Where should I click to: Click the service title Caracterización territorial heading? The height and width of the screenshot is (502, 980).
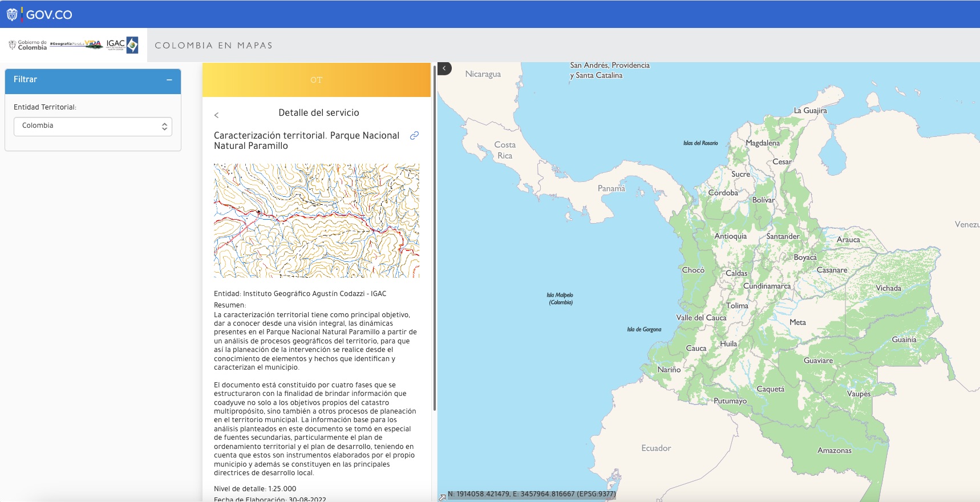307,141
